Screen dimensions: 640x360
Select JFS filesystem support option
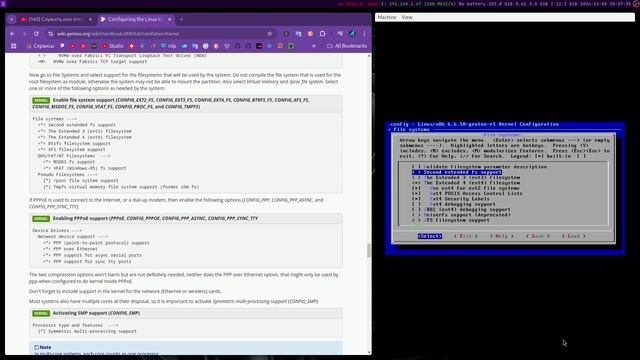[x=451, y=220]
